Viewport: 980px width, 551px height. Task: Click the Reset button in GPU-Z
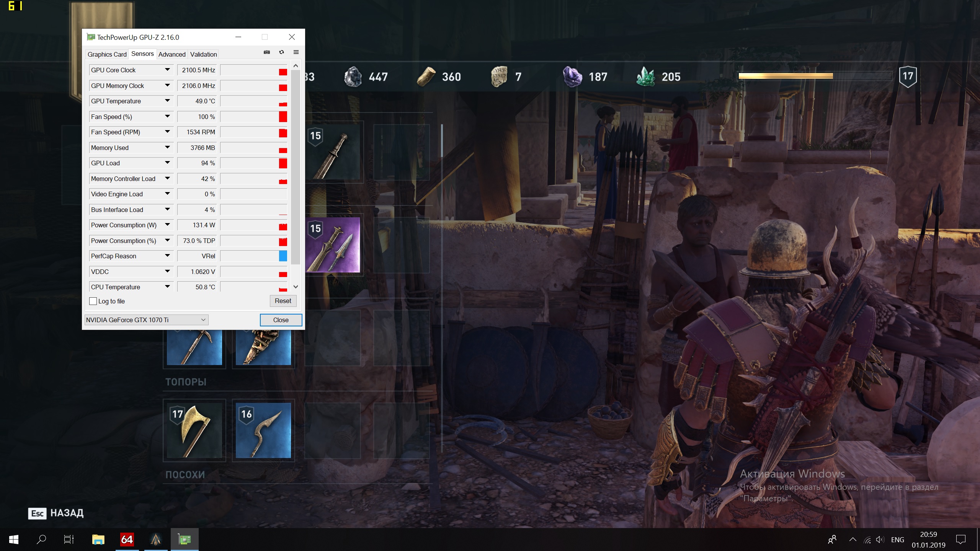tap(283, 301)
